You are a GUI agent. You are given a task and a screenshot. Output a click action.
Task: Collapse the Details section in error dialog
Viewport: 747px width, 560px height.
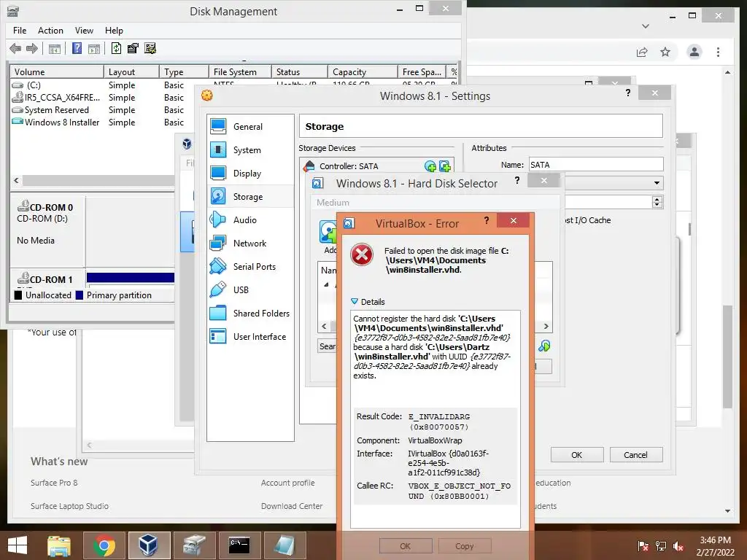(355, 301)
